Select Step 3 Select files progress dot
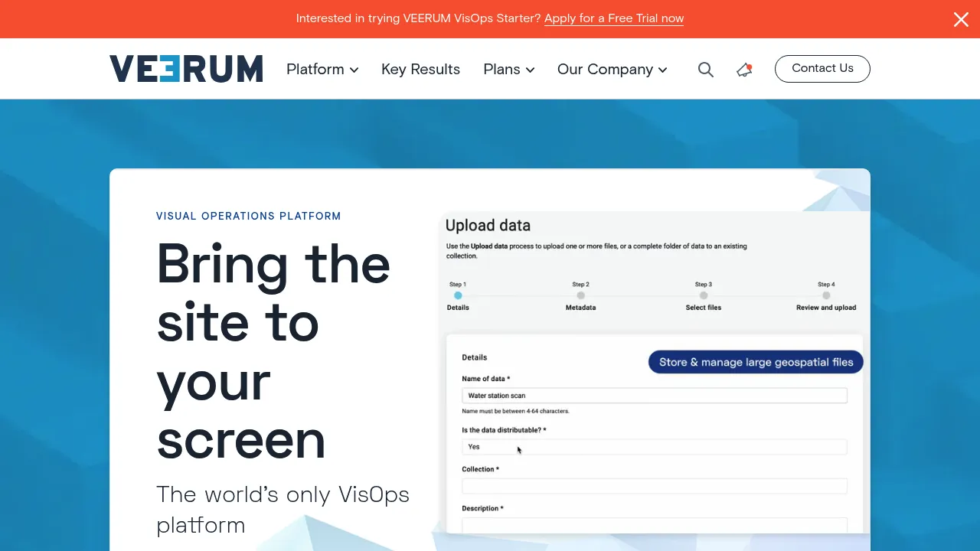This screenshot has width=980, height=551. point(704,295)
